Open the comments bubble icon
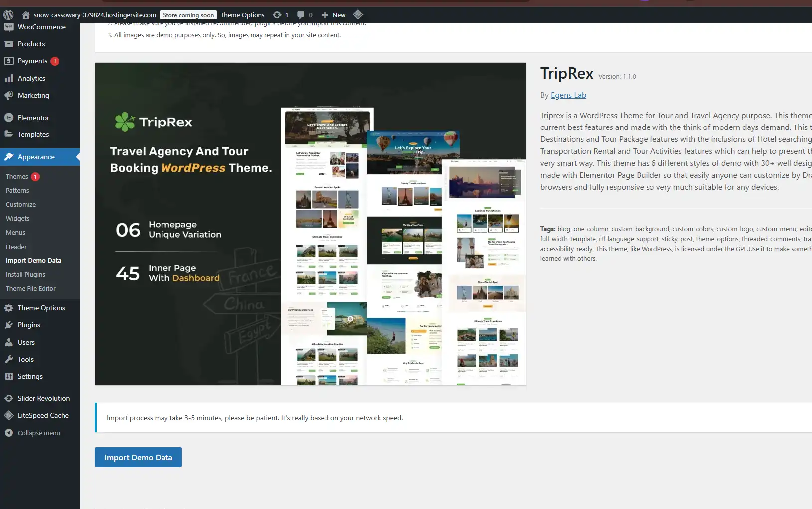The height and width of the screenshot is (509, 812). [301, 15]
